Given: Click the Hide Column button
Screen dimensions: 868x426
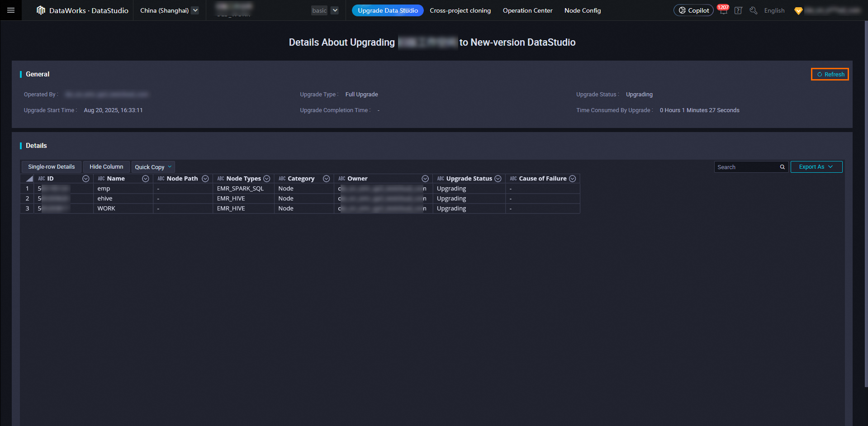Looking at the screenshot, I should 106,167.
